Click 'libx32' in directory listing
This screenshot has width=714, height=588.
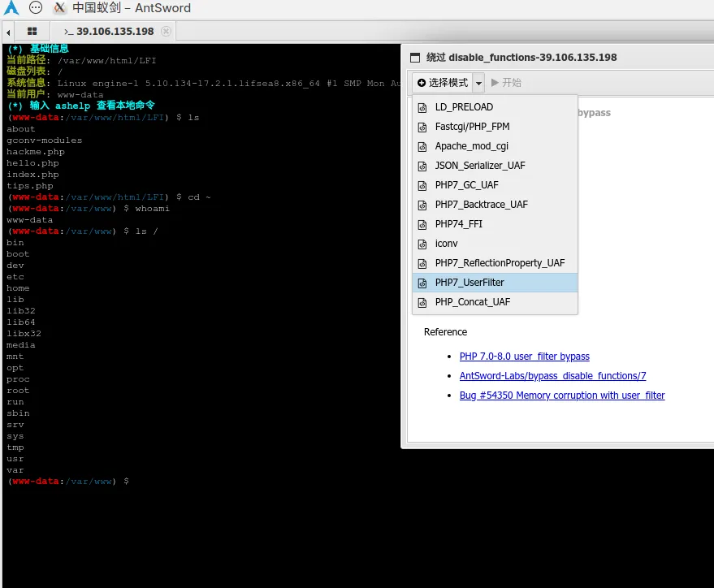[24, 334]
